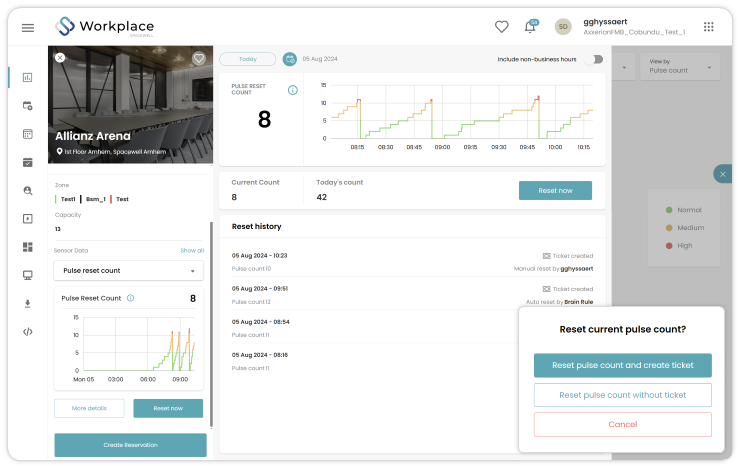740x468 pixels.
Task: Open the code embed sidebar icon
Action: (x=27, y=332)
